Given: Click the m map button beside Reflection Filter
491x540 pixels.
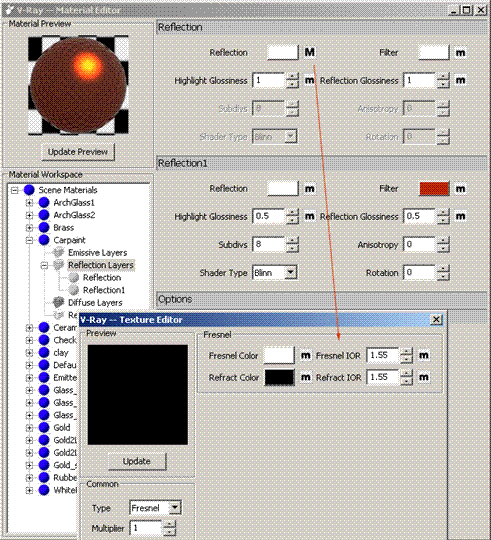Looking at the screenshot, I should [x=460, y=53].
